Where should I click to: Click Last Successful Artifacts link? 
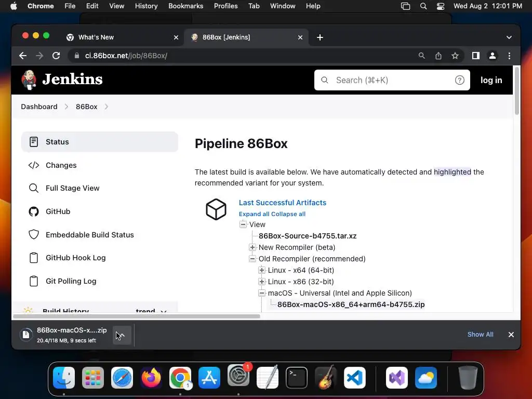click(282, 203)
